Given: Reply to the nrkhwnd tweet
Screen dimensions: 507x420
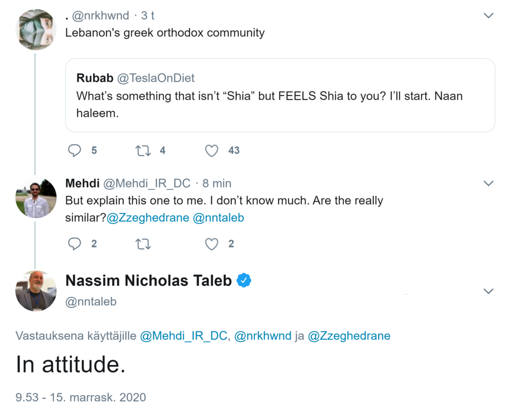Looking at the screenshot, I should pyautogui.click(x=75, y=150).
